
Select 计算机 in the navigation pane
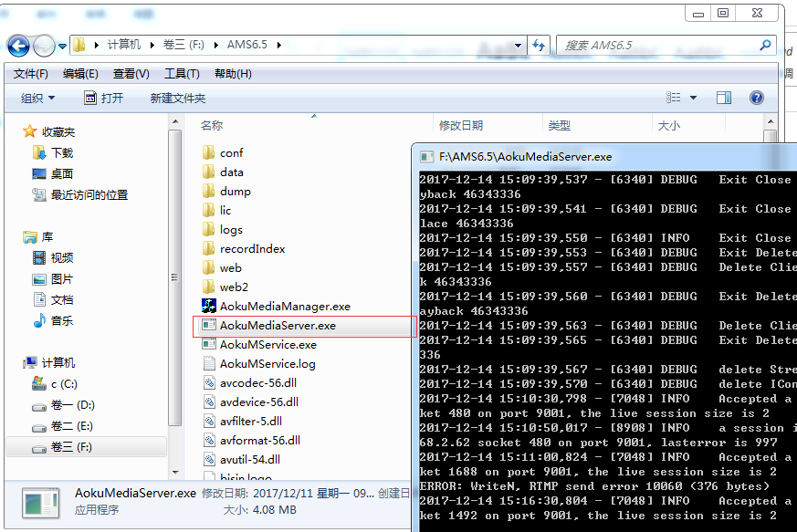pos(49,363)
